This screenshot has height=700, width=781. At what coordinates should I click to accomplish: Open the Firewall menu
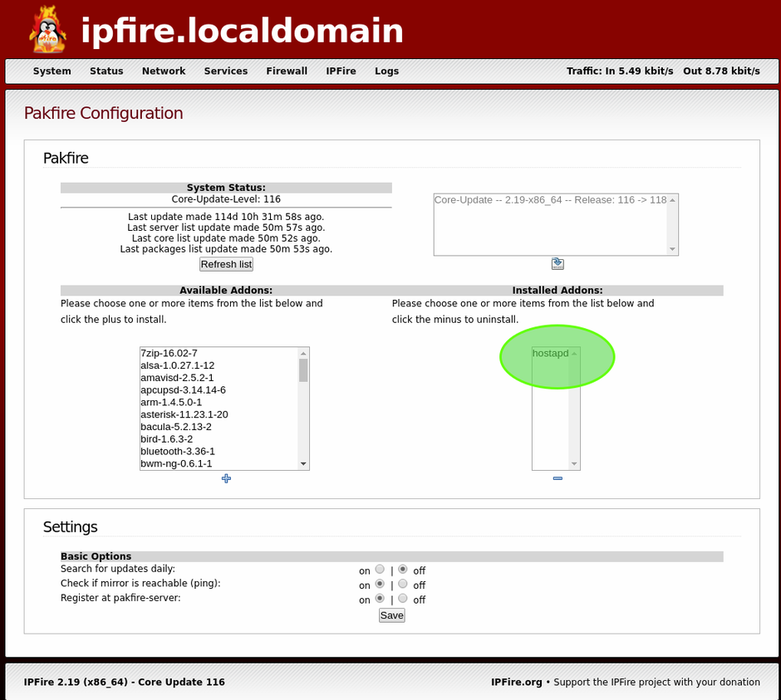tap(287, 71)
